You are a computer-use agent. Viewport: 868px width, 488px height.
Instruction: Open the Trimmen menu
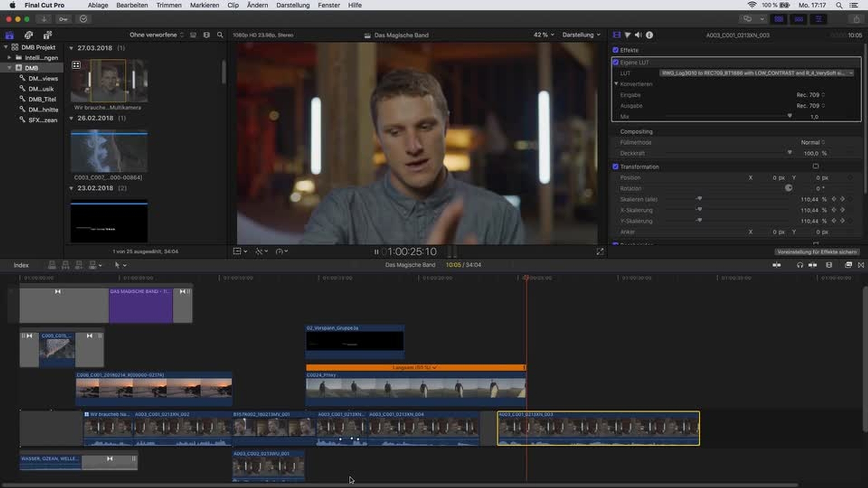pyautogui.click(x=169, y=5)
